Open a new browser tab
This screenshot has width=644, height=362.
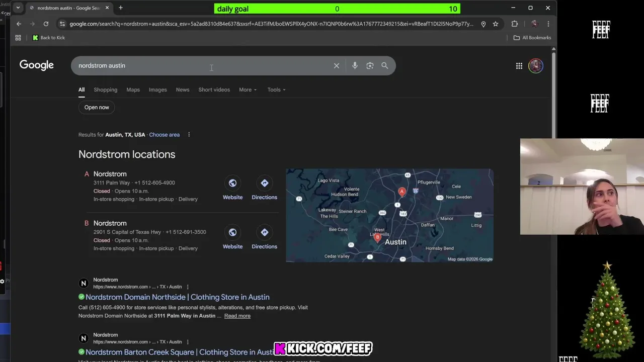(121, 8)
